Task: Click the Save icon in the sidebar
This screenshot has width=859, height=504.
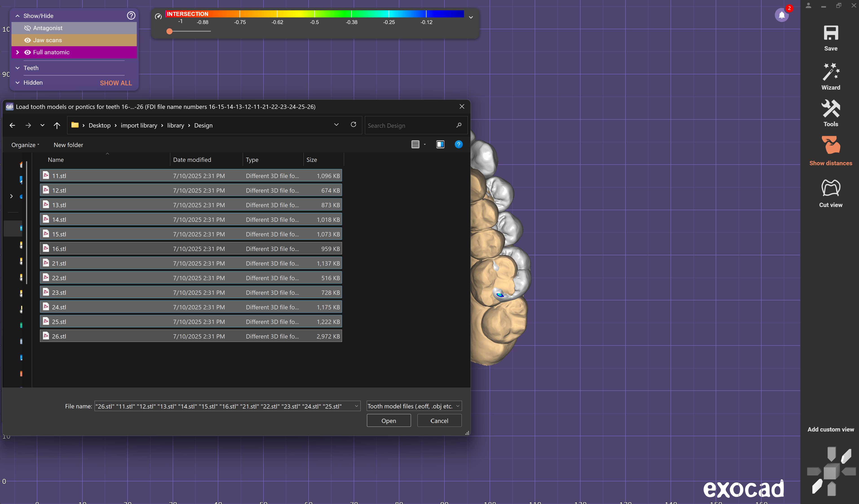Action: [830, 33]
